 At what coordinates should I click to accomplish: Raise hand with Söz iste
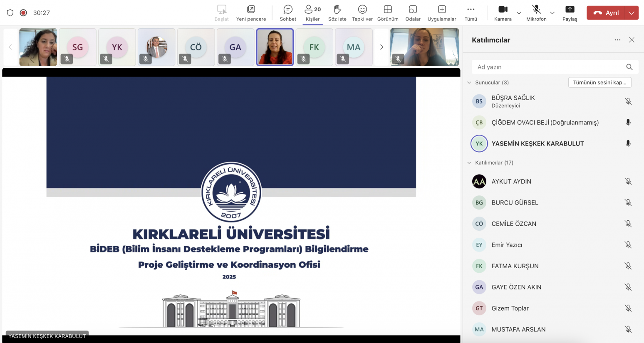tap(337, 13)
